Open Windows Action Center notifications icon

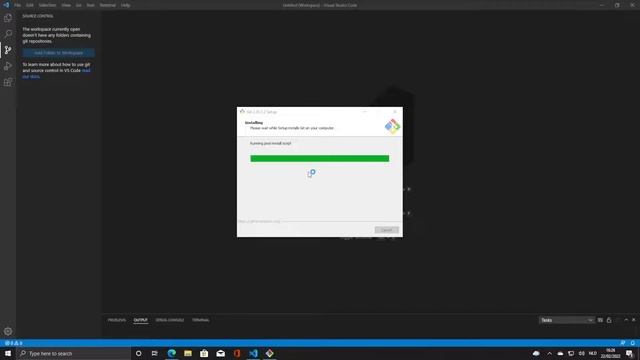tap(630, 353)
